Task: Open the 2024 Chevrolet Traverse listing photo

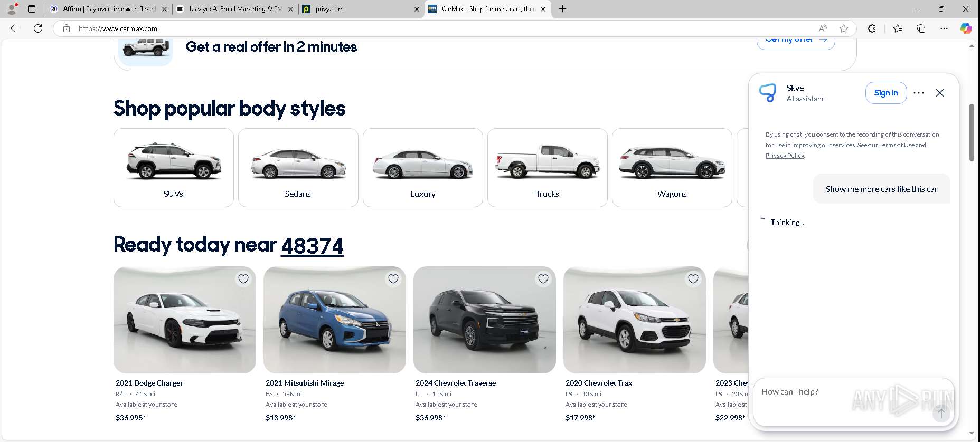Action: pyautogui.click(x=485, y=320)
